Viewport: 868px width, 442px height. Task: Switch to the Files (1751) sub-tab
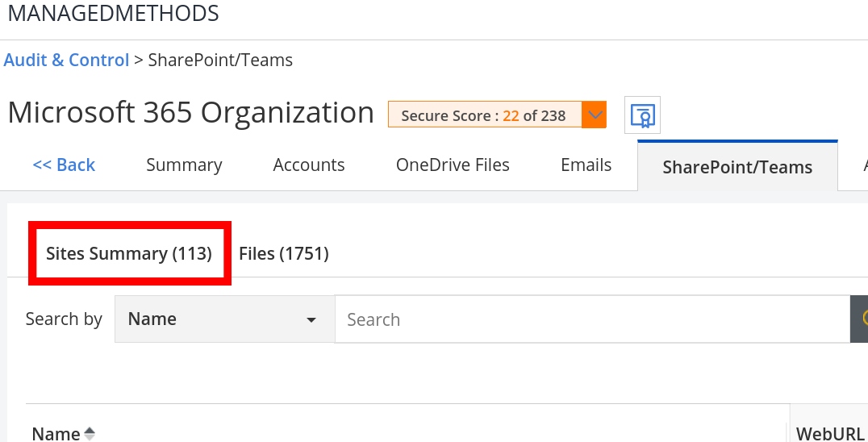pos(284,254)
